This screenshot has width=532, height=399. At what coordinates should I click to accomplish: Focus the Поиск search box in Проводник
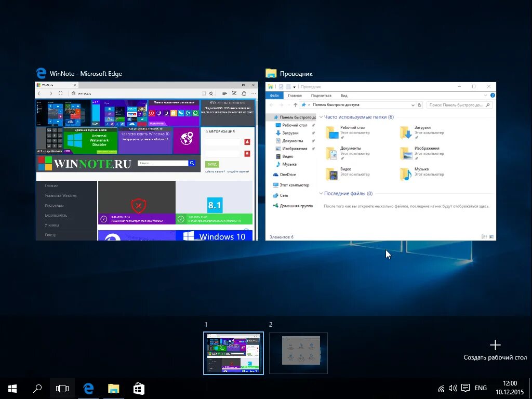[459, 105]
